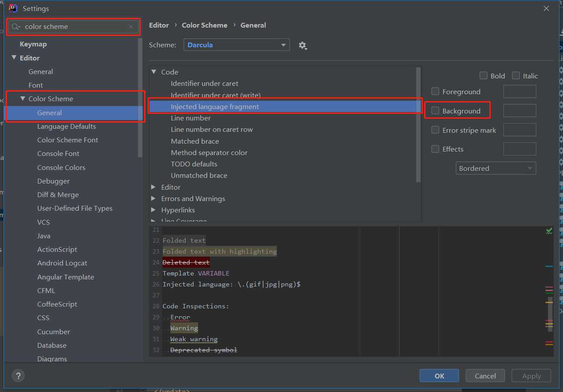Screen dimensions: 563x392
Task: Click the Foreground color swatch
Action: 520,91
